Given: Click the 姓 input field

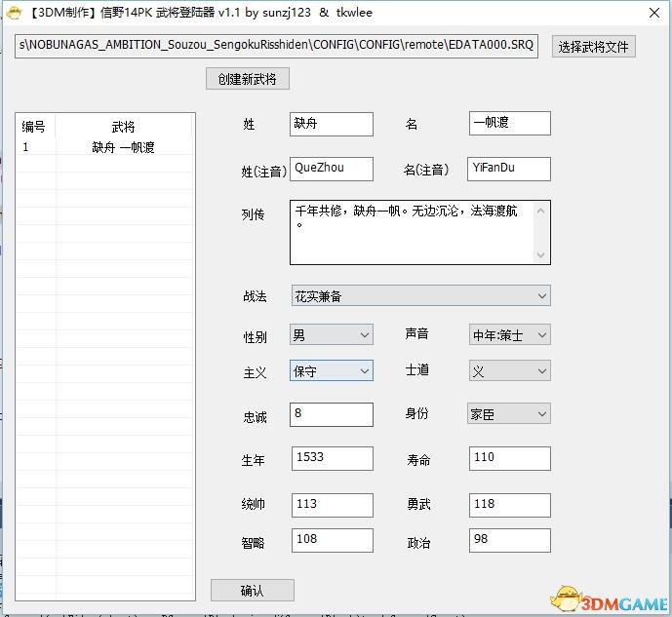Looking at the screenshot, I should pos(332,124).
